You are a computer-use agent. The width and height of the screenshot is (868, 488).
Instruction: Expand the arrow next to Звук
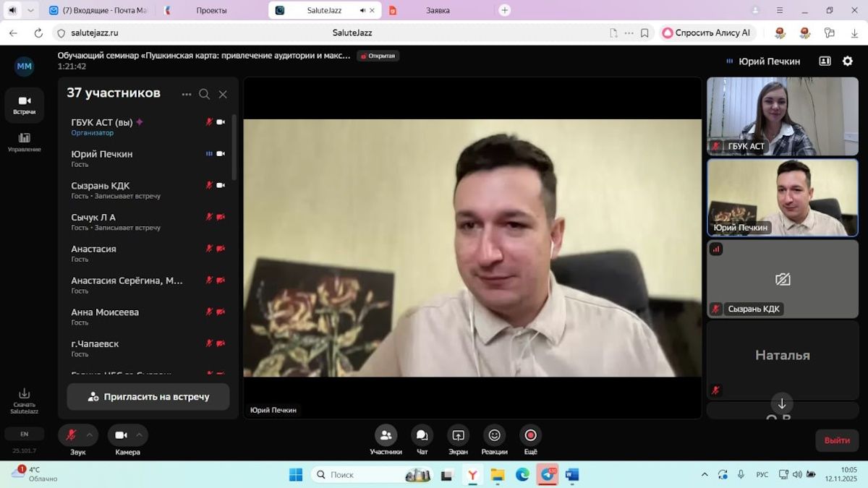click(x=90, y=435)
